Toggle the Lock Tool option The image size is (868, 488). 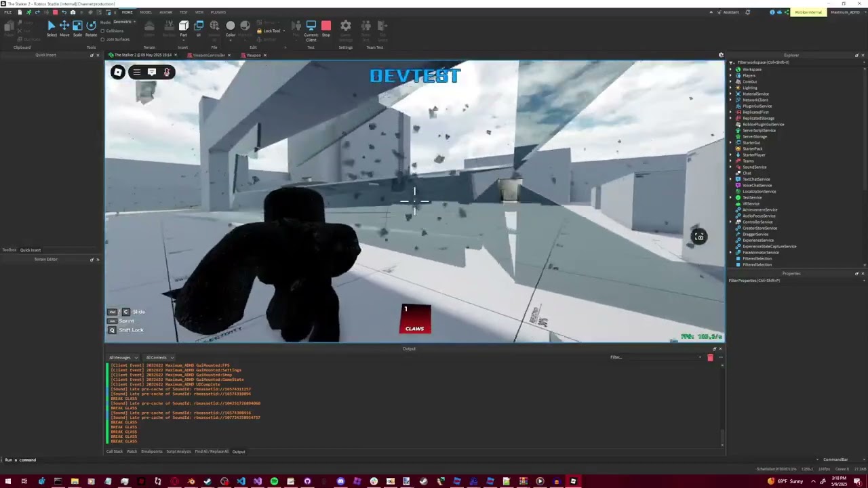271,31
